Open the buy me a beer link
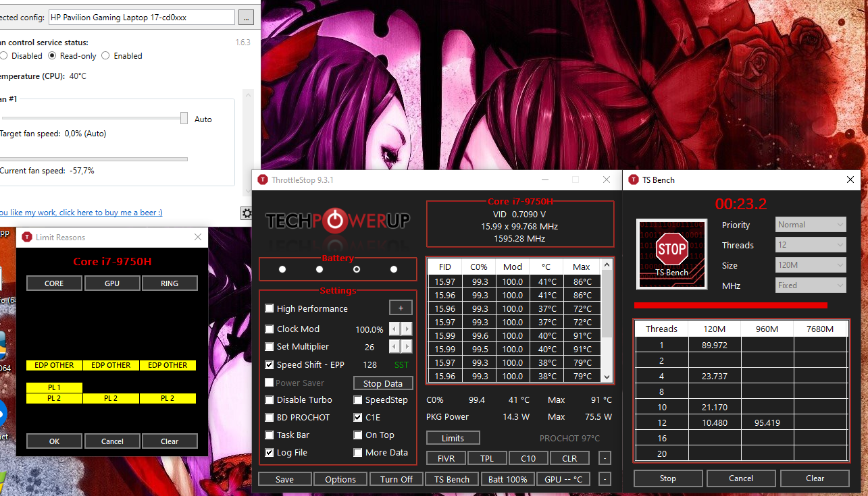This screenshot has height=496, width=868. [x=81, y=213]
